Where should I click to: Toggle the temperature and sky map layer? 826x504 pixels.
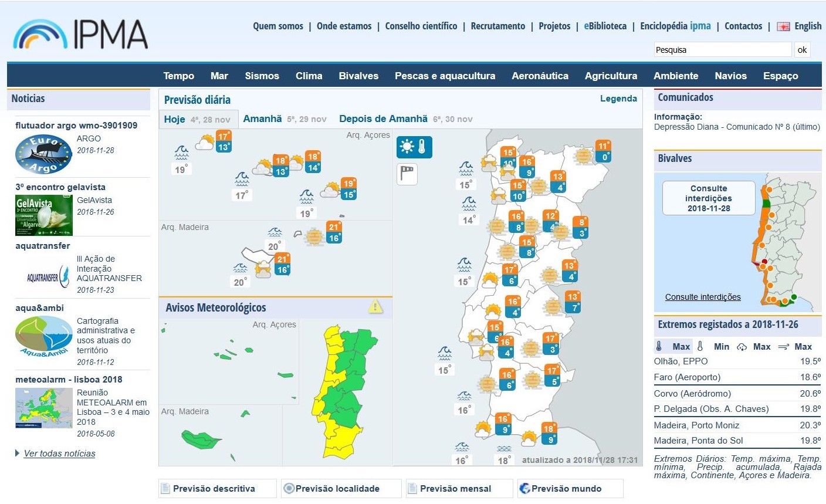click(414, 147)
